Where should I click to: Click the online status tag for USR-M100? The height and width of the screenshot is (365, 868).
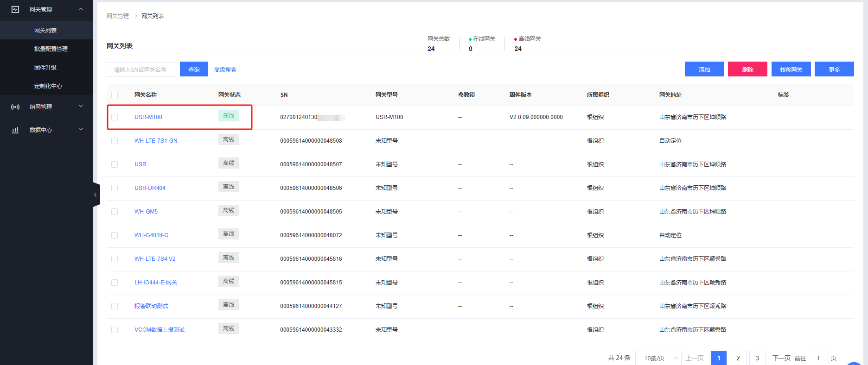coord(229,116)
